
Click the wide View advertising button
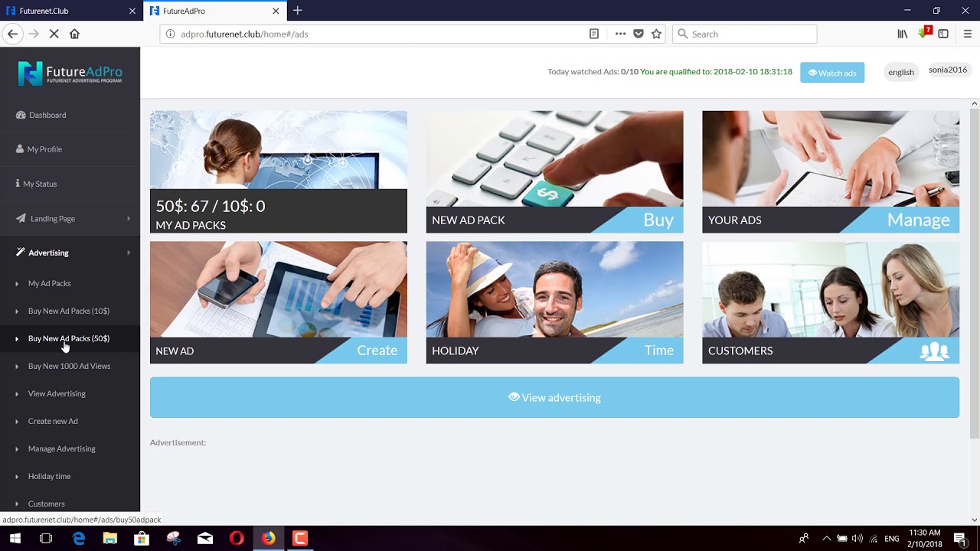pos(554,397)
